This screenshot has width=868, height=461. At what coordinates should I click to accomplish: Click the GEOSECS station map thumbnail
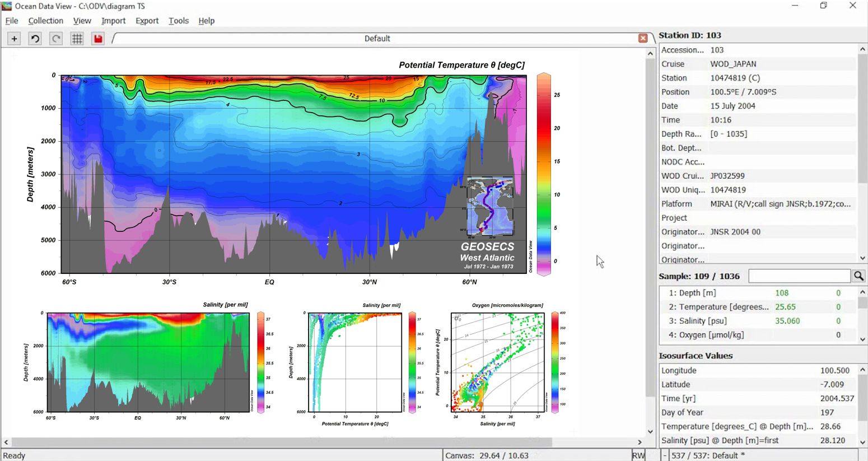[490, 207]
